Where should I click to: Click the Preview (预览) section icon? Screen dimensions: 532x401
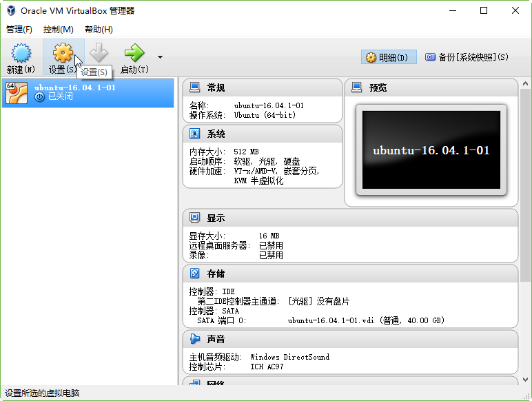coord(356,88)
